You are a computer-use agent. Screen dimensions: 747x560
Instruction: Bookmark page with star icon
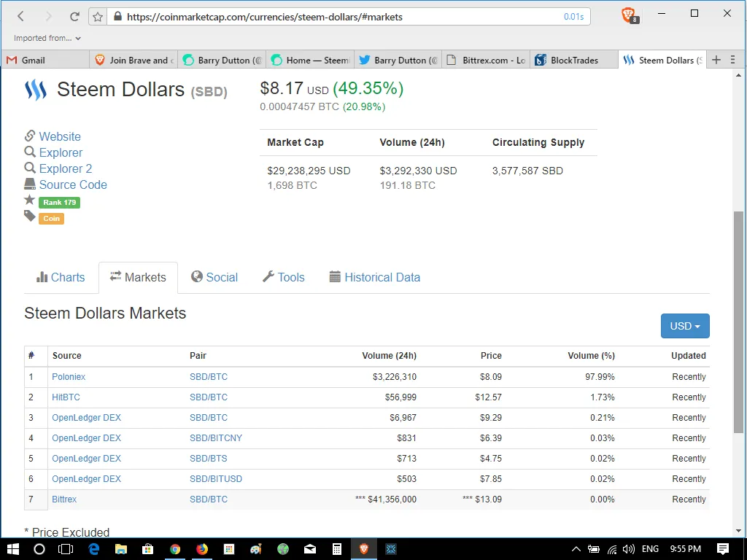click(x=98, y=17)
